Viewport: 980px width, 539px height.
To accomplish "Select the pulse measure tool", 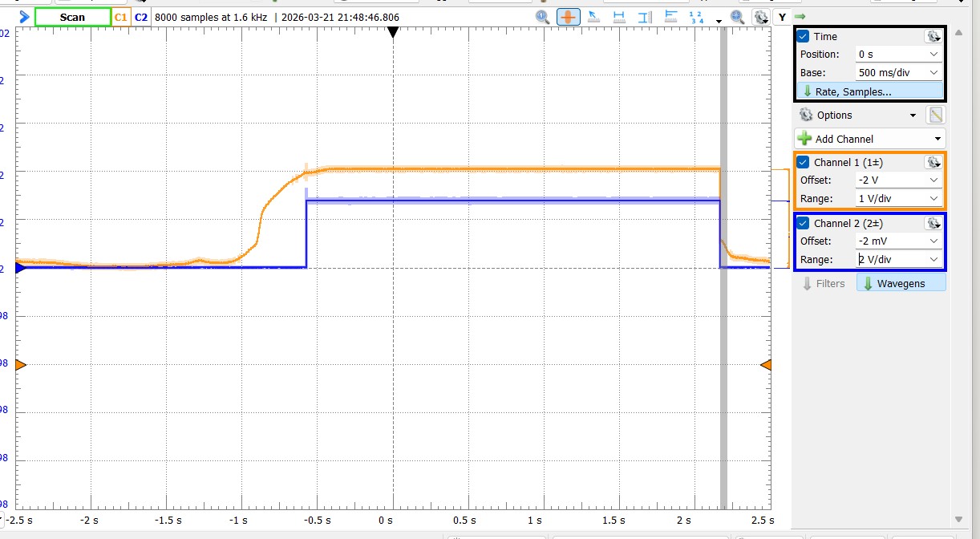I will 670,17.
